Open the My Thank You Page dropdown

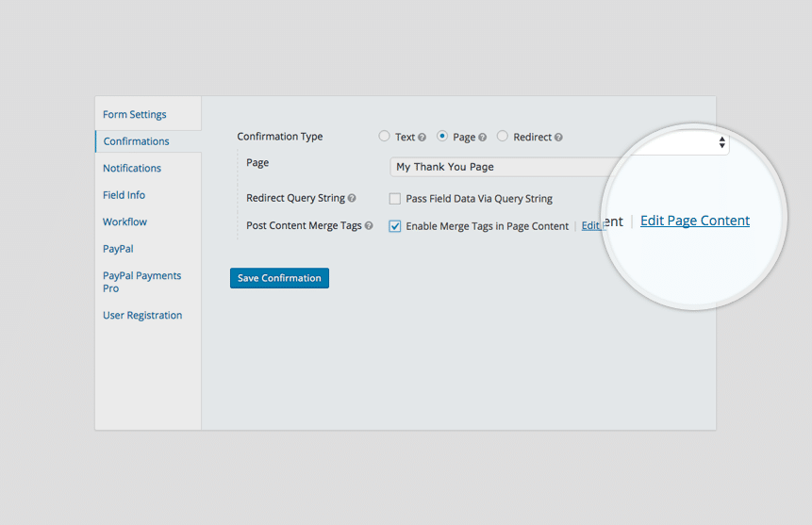coord(500,167)
